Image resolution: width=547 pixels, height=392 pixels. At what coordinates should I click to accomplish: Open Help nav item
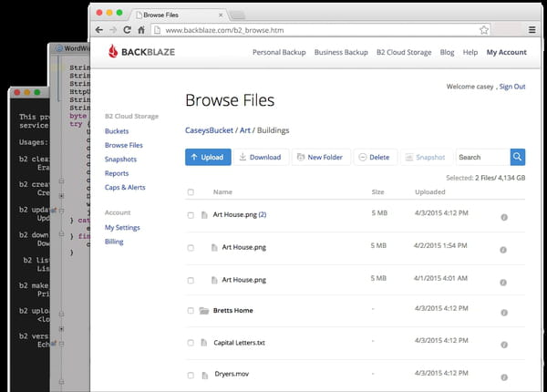470,52
